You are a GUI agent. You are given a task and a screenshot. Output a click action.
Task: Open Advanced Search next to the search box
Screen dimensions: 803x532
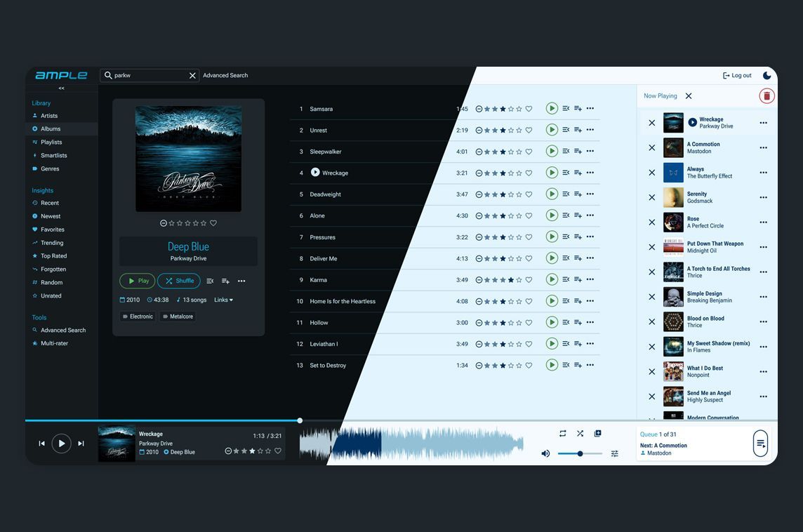(x=225, y=75)
